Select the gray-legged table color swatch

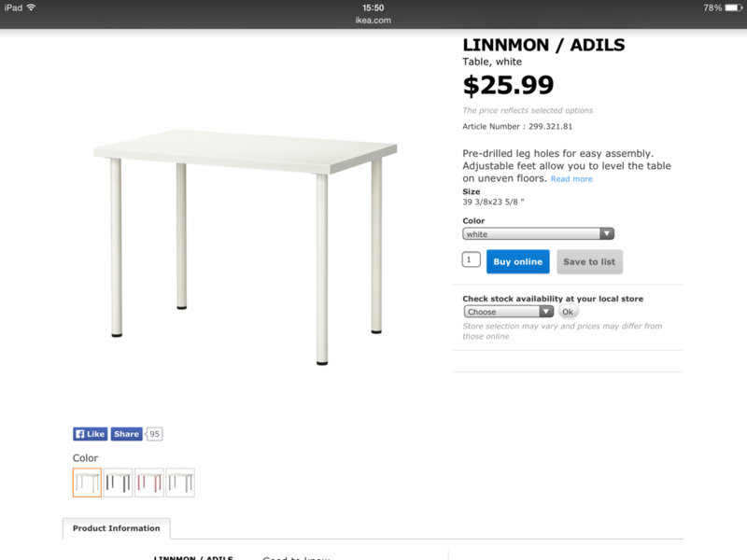pyautogui.click(x=180, y=483)
